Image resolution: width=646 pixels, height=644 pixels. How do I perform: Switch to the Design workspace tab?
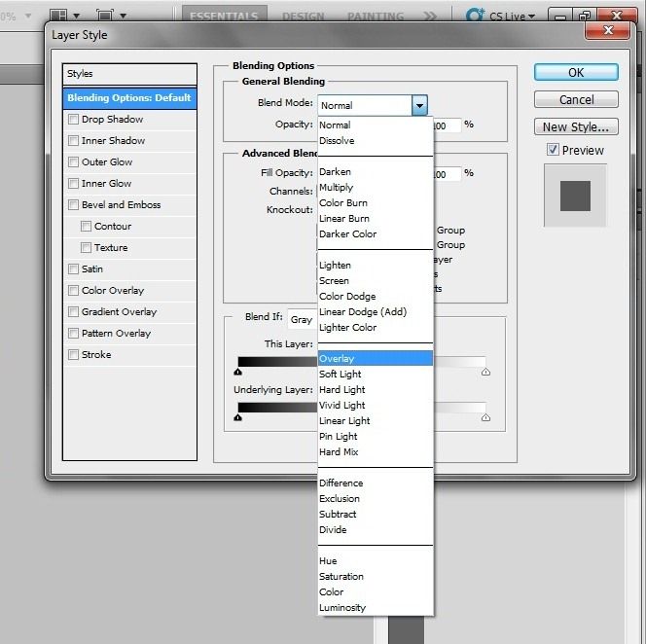[x=304, y=17]
